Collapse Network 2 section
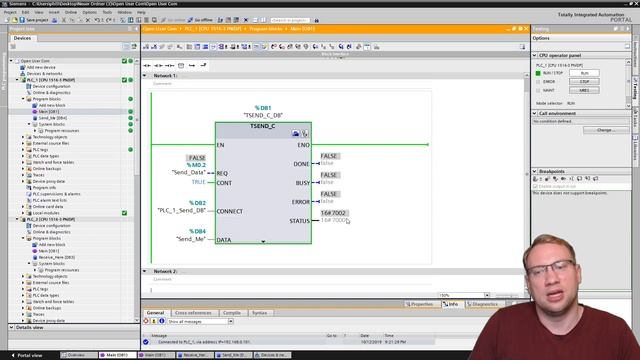 [144, 271]
